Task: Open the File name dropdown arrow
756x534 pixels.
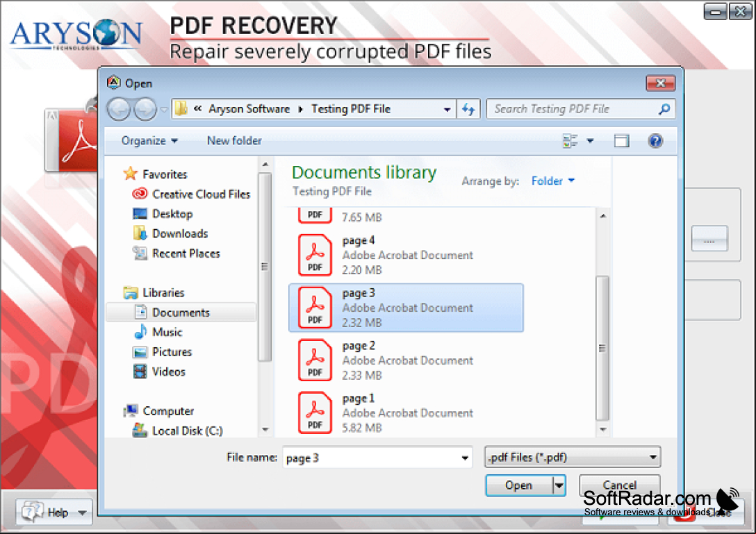Action: (465, 458)
